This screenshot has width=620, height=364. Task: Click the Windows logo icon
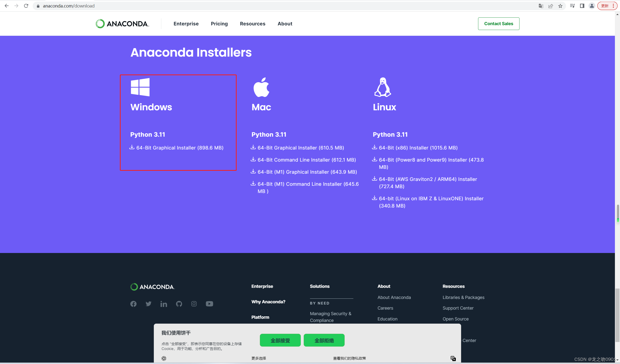coord(140,87)
